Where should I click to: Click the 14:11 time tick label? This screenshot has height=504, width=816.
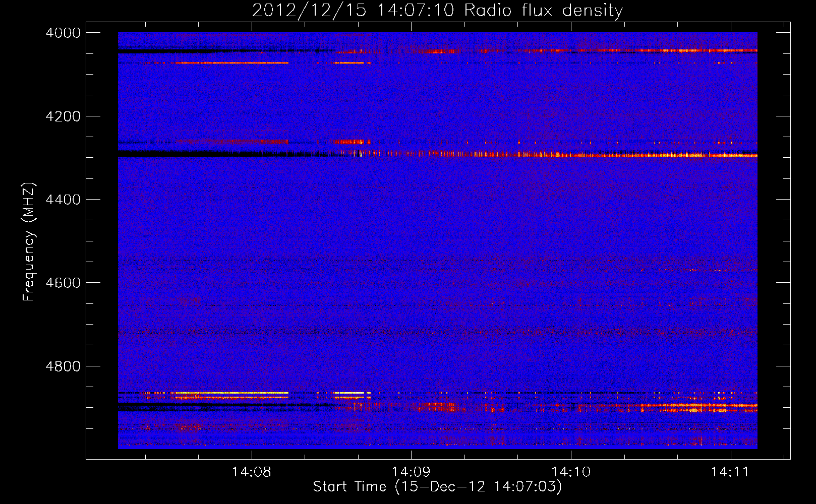[730, 472]
